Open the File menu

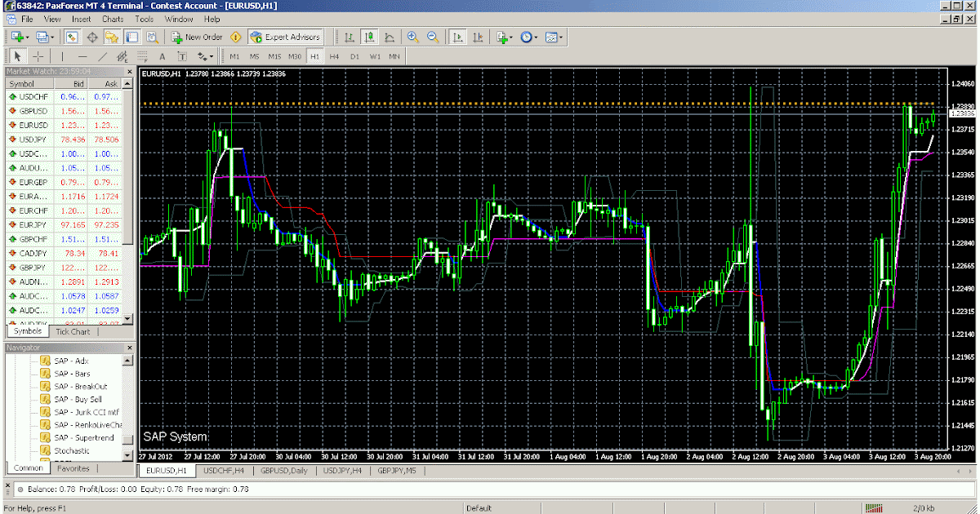27,18
